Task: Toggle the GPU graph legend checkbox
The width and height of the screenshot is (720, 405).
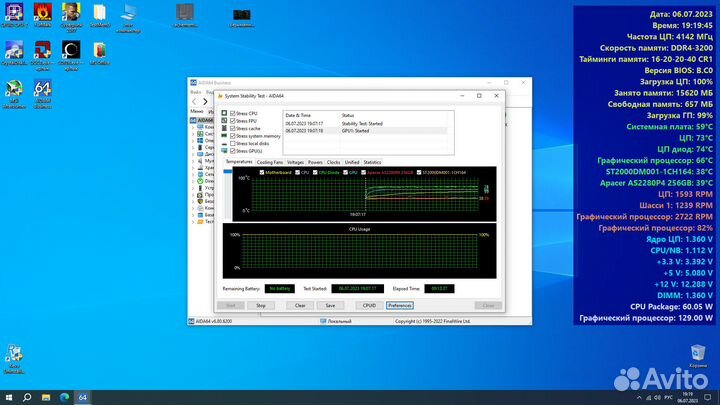Action: (345, 173)
